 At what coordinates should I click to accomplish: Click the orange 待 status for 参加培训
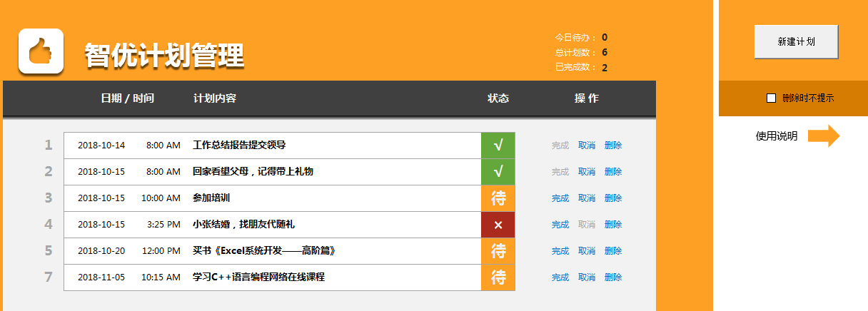point(498,198)
